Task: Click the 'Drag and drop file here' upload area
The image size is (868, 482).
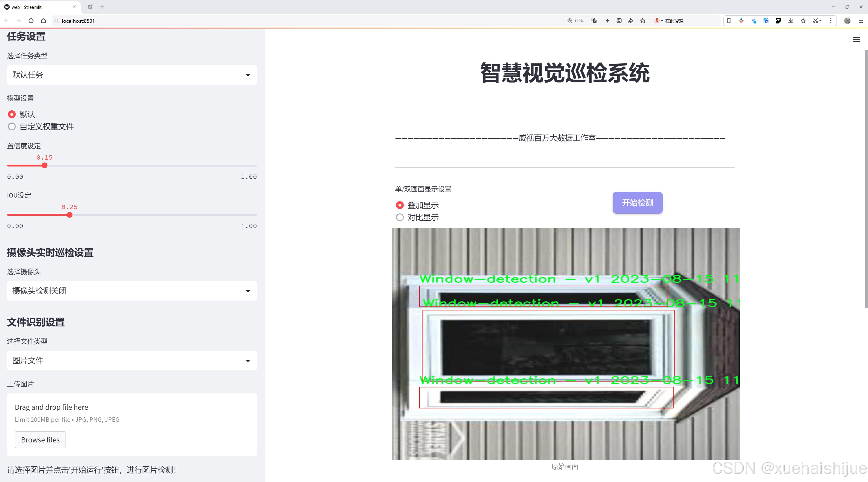Action: click(132, 425)
